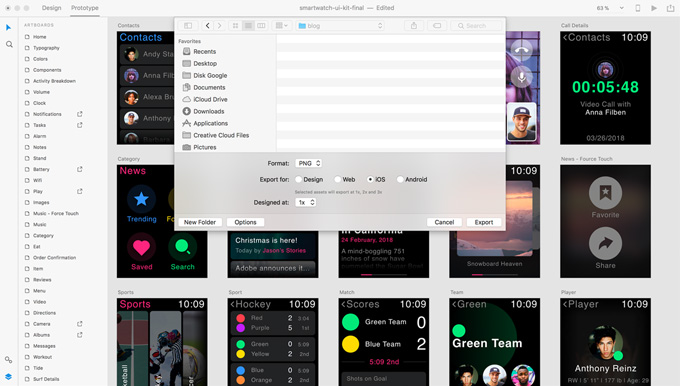Select the Home artboard in the list
The height and width of the screenshot is (386, 680).
point(39,37)
